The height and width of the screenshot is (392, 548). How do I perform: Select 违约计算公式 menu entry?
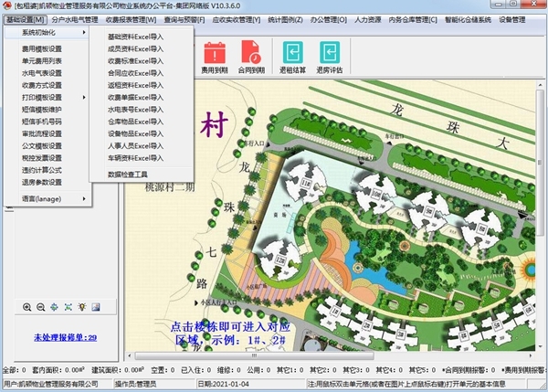pos(42,170)
